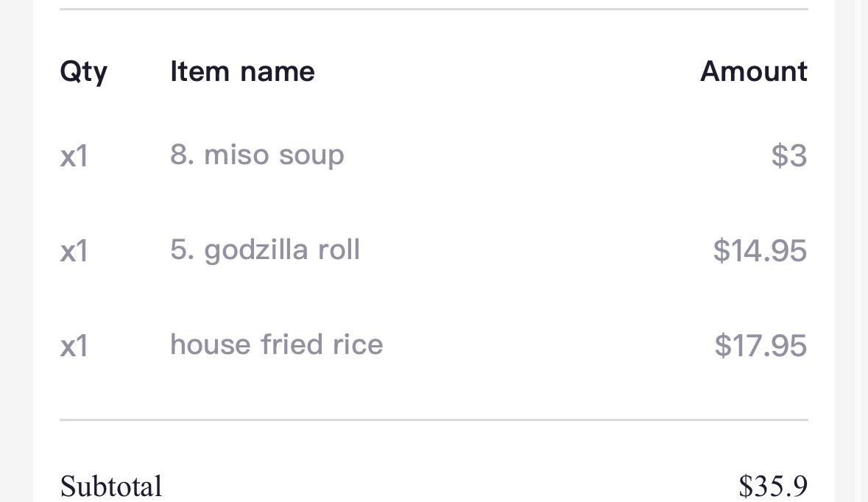Click the x1 quantity for godzilla roll

pos(74,251)
